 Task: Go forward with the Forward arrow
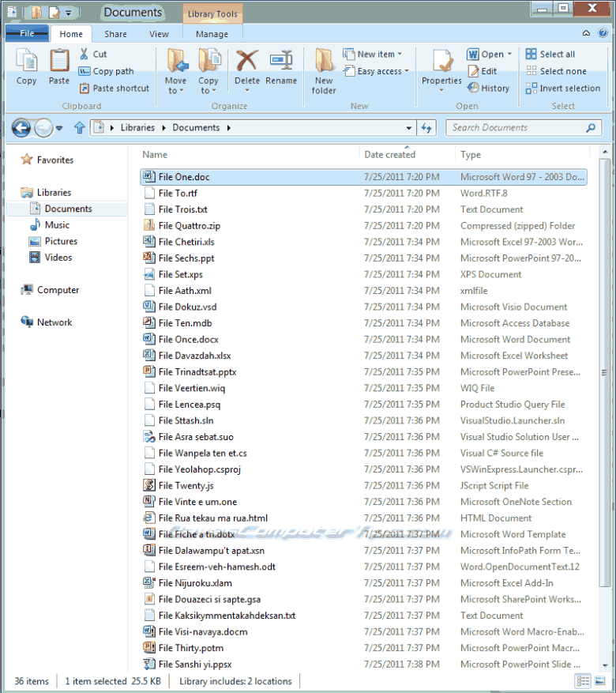point(43,128)
